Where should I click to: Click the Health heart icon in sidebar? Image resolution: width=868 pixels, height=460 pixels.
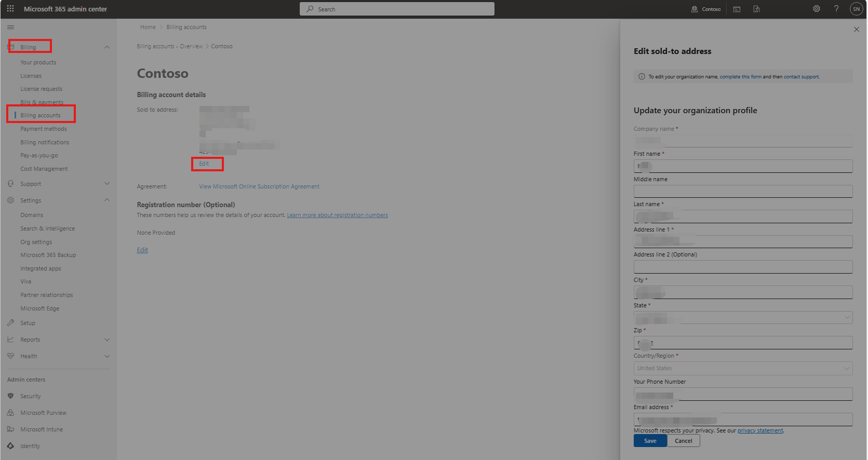click(10, 356)
